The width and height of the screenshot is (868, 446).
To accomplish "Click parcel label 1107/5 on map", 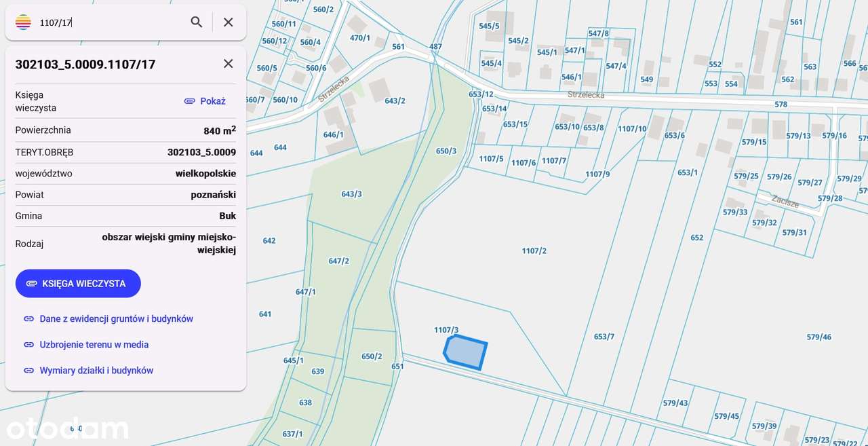I will (492, 159).
